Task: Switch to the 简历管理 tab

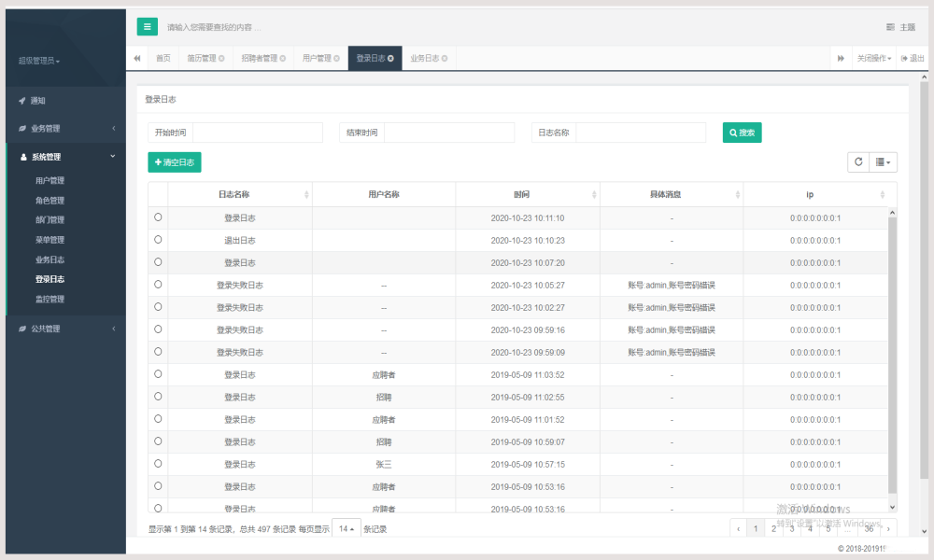Action: (202, 58)
